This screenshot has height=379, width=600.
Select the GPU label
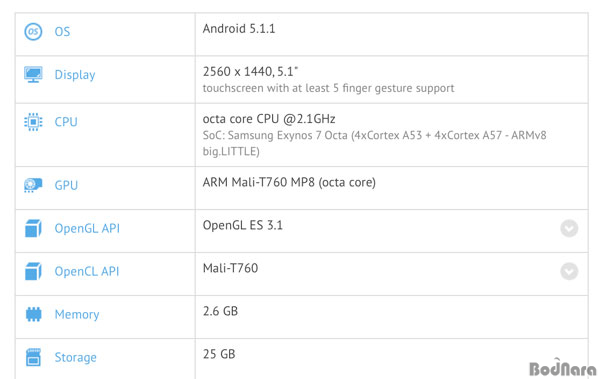point(66,185)
